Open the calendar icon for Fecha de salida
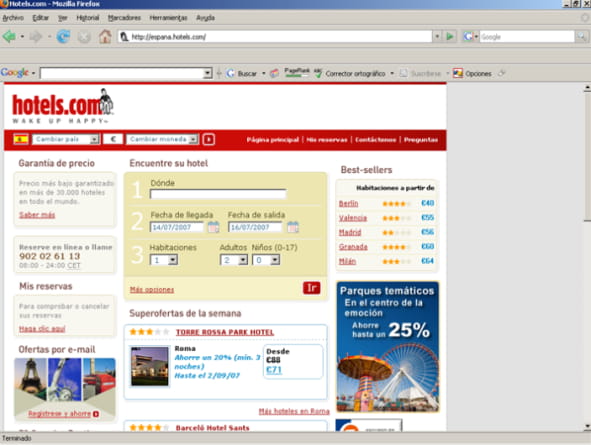 coord(293,227)
